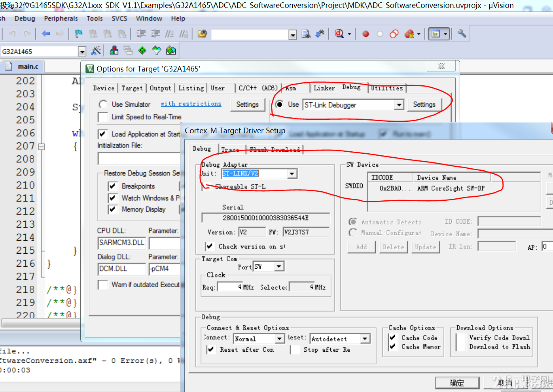The height and width of the screenshot is (392, 553).
Task: Navigate backwards with the blue arrow icon
Action: (46, 34)
